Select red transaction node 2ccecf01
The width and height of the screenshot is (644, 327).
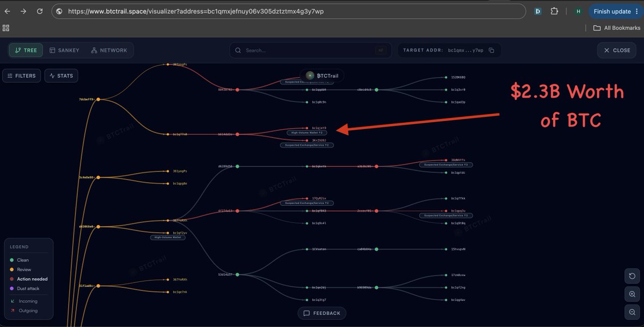[x=377, y=211]
